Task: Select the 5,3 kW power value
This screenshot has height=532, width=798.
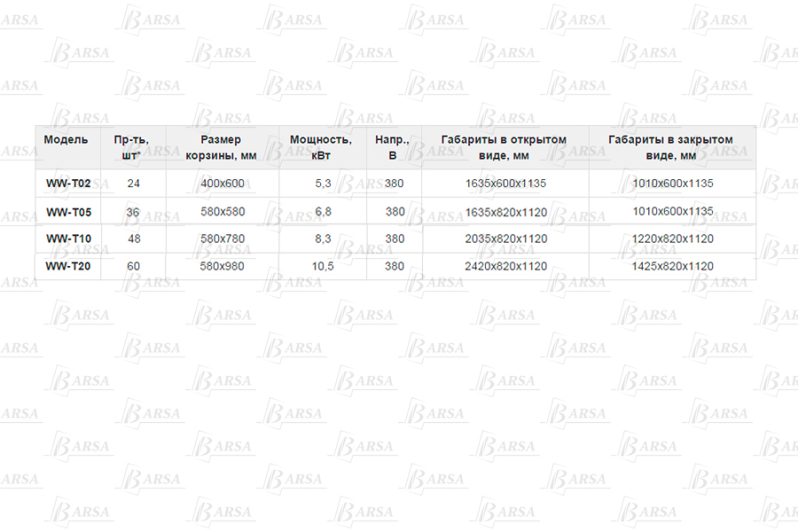Action: click(x=322, y=184)
